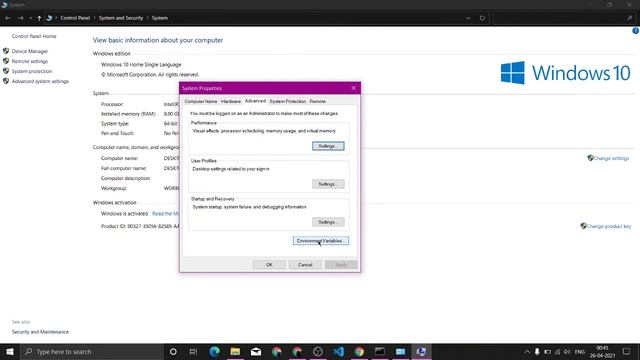
Task: Click text Windows 10 Home Single Language
Action: coord(141,64)
